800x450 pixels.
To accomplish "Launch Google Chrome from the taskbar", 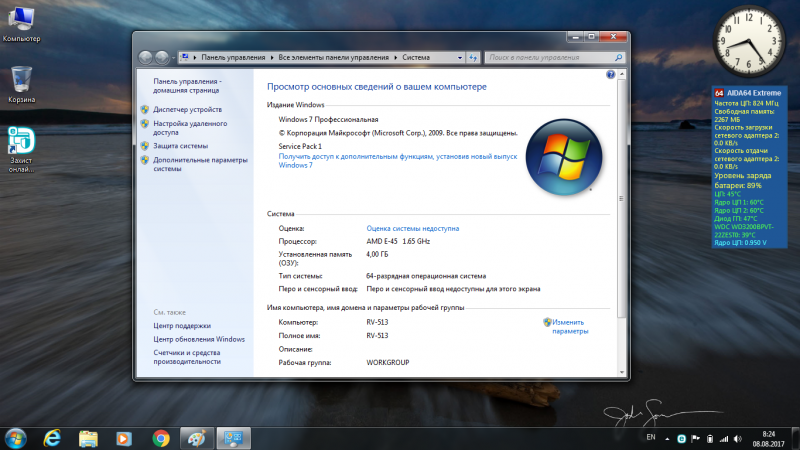I will [160, 437].
